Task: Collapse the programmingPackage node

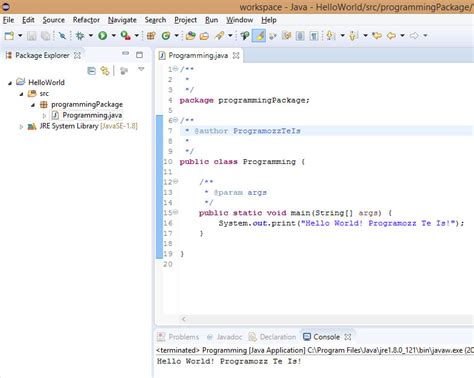Action: click(33, 105)
